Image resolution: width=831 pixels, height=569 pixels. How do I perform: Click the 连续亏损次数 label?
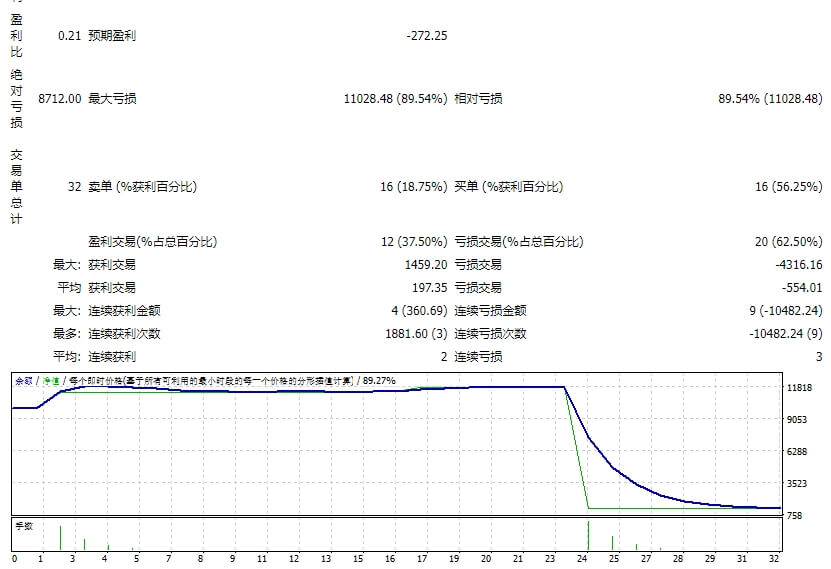[x=490, y=334]
